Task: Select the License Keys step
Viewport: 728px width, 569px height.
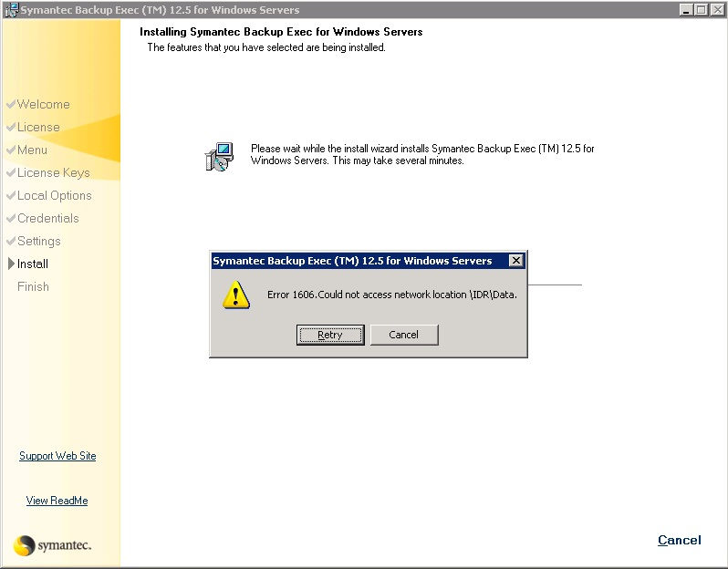Action: click(x=54, y=172)
